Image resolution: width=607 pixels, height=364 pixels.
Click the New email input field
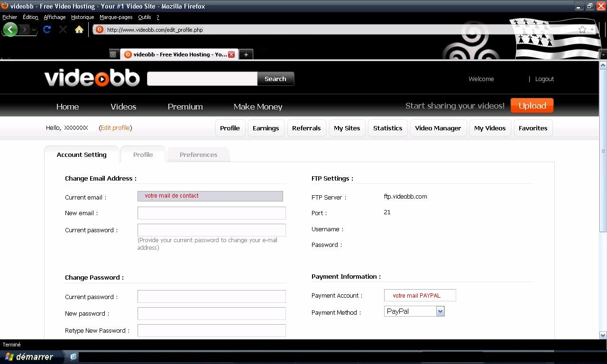[212, 213]
